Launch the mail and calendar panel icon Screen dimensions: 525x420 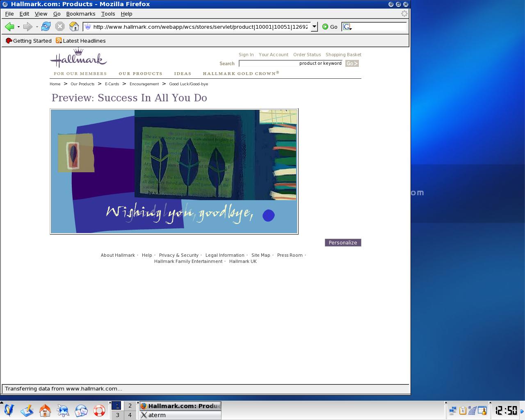[x=81, y=410]
